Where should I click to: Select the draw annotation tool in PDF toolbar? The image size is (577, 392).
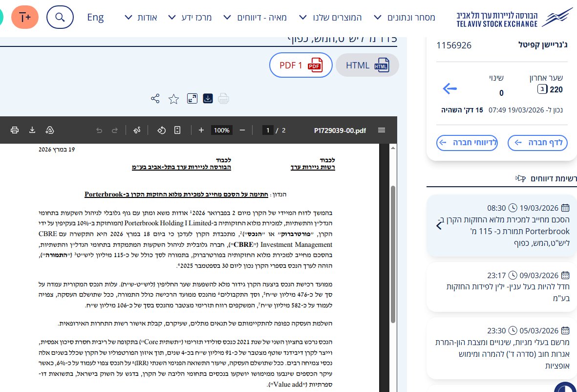pyautogui.click(x=137, y=130)
